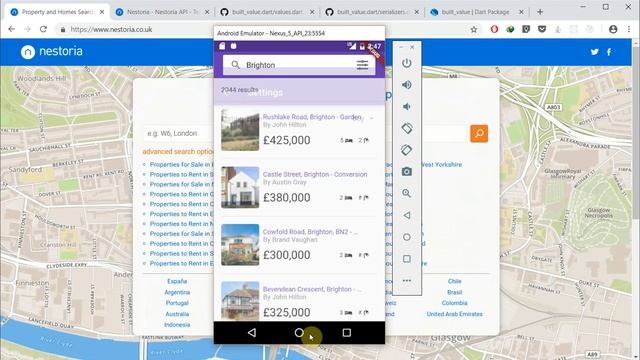Open Chrome profile avatar icon

click(x=613, y=29)
